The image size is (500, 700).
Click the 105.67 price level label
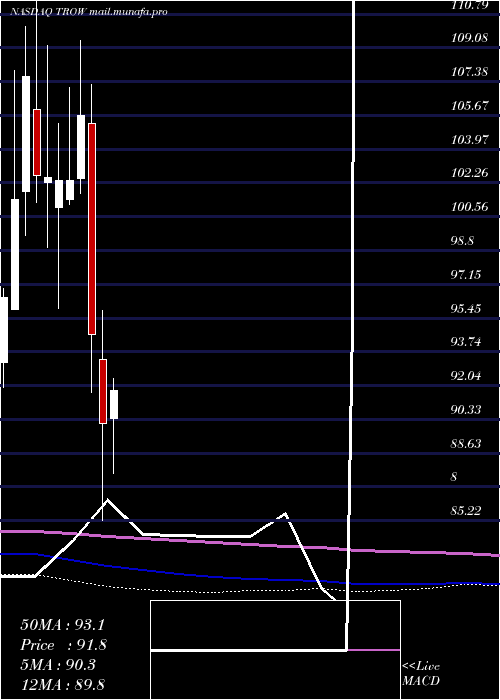[469, 106]
